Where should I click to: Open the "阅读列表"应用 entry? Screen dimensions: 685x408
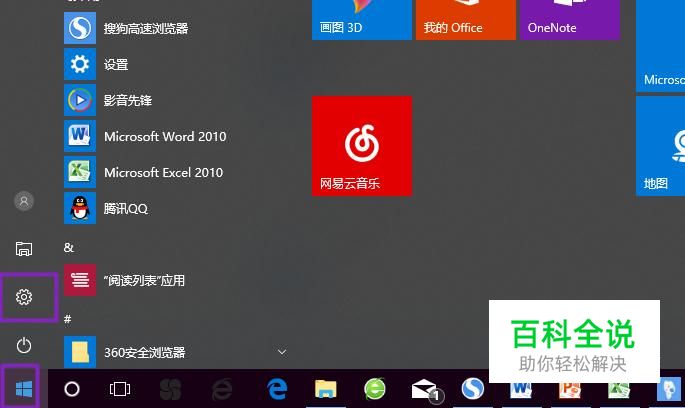175,280
